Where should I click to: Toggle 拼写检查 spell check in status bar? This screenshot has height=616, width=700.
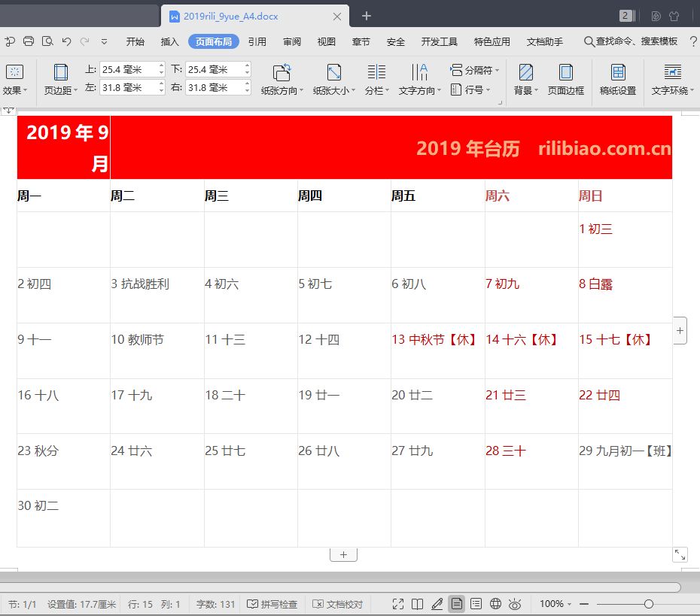tap(272, 604)
